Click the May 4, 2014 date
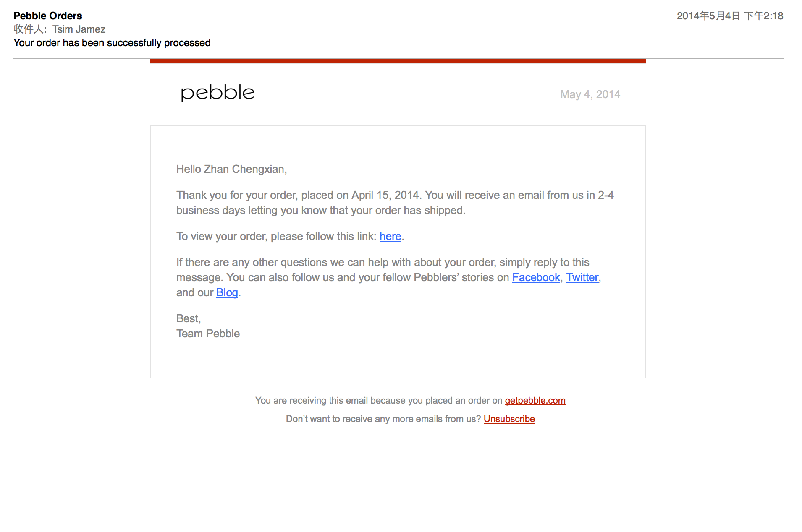The height and width of the screenshot is (532, 802). tap(590, 94)
